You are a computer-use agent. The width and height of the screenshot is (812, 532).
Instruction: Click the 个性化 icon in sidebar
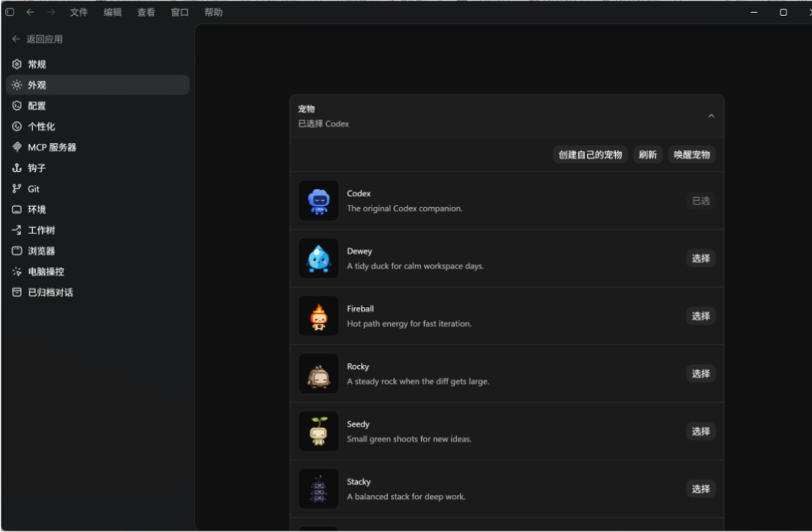(17, 126)
